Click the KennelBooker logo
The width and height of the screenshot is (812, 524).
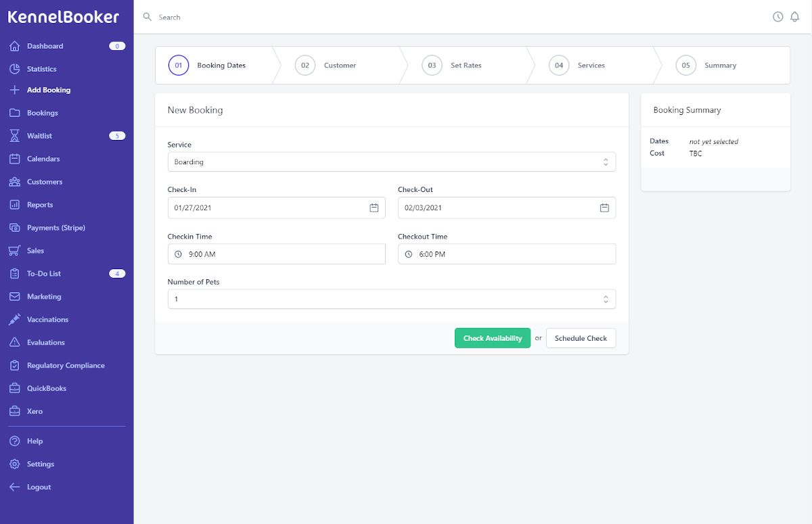(x=64, y=17)
